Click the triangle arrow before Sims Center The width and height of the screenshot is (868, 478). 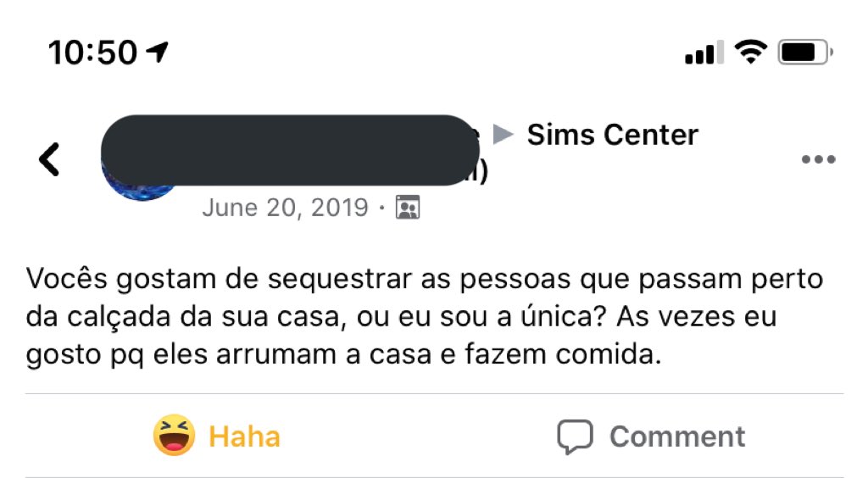tap(504, 135)
